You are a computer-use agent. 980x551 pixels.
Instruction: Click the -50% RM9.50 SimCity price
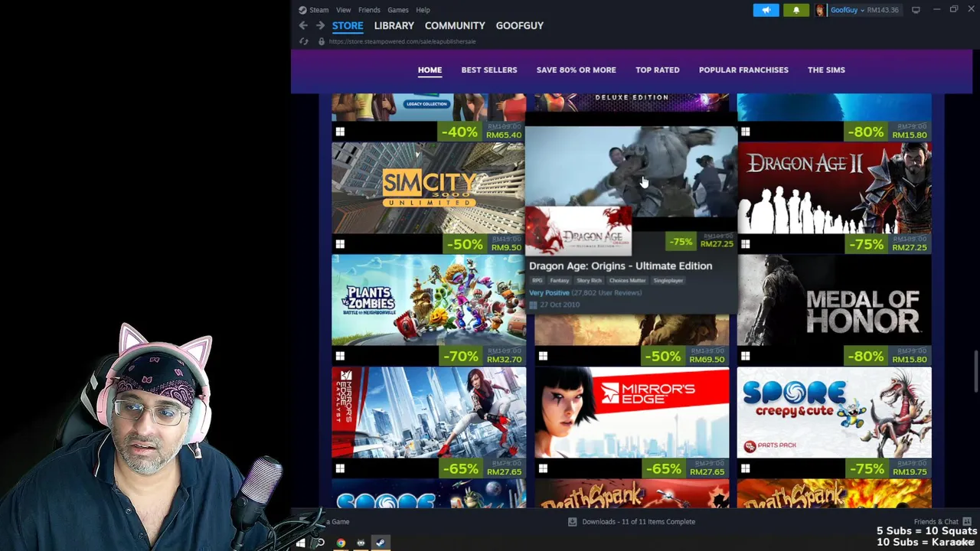coord(483,244)
